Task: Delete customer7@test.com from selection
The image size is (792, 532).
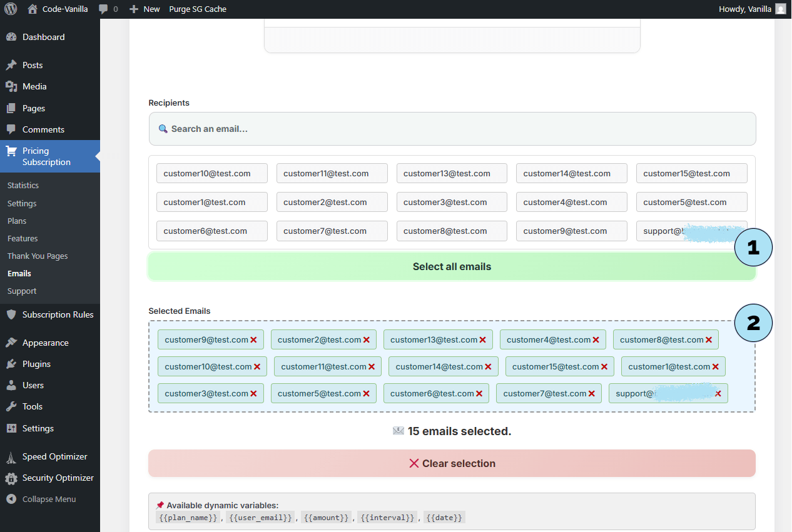Action: point(592,394)
